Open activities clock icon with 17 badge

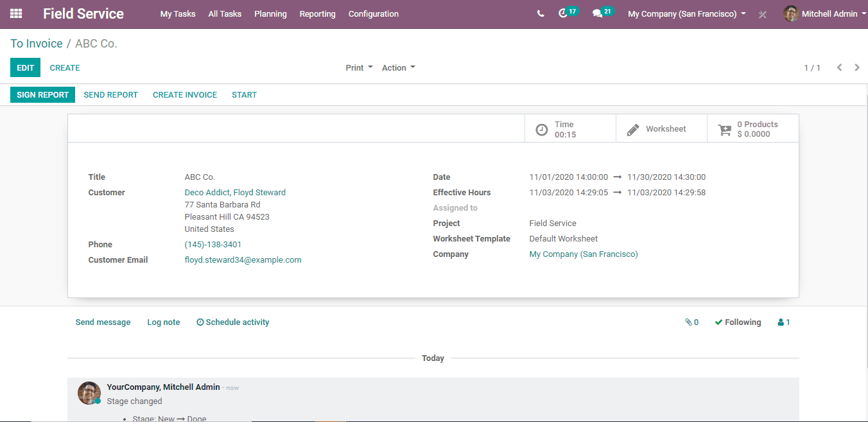pos(564,13)
